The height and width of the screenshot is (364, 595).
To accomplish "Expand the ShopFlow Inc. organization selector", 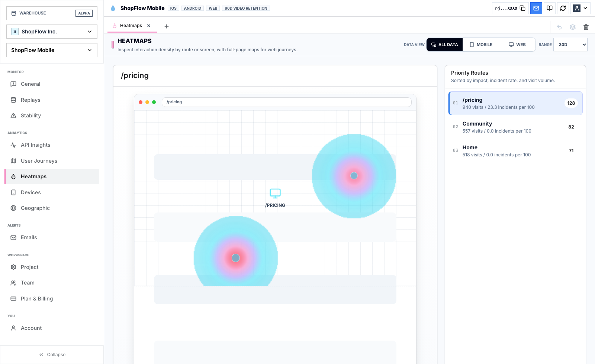I will [x=52, y=32].
